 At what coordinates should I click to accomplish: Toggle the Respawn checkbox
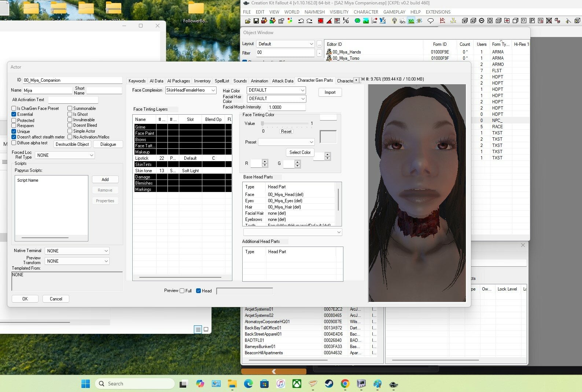click(14, 126)
